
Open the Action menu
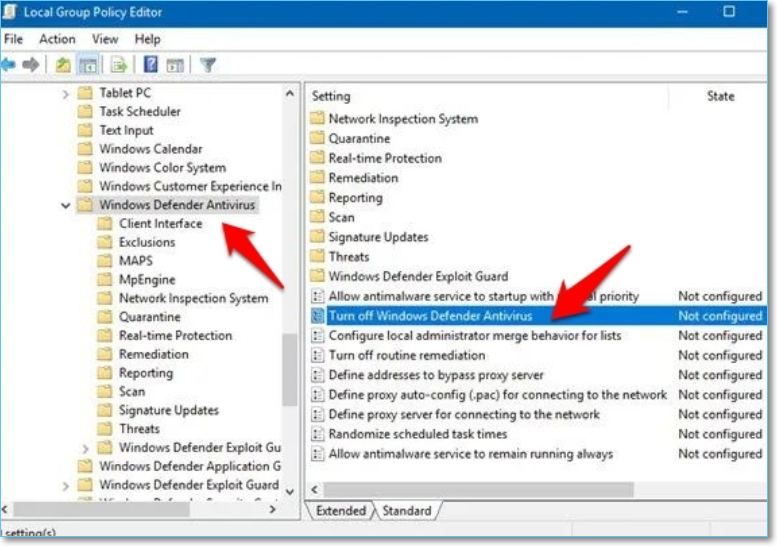tap(57, 39)
